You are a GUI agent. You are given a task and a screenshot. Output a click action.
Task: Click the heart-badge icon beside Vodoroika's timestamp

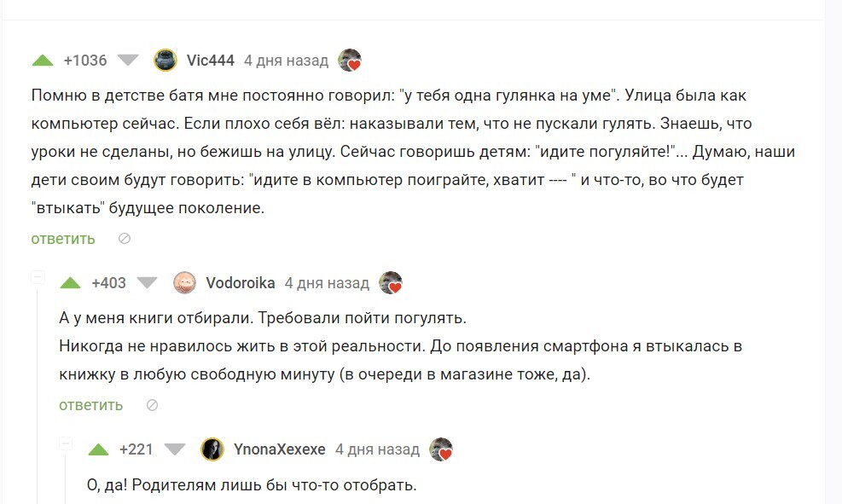tap(391, 283)
